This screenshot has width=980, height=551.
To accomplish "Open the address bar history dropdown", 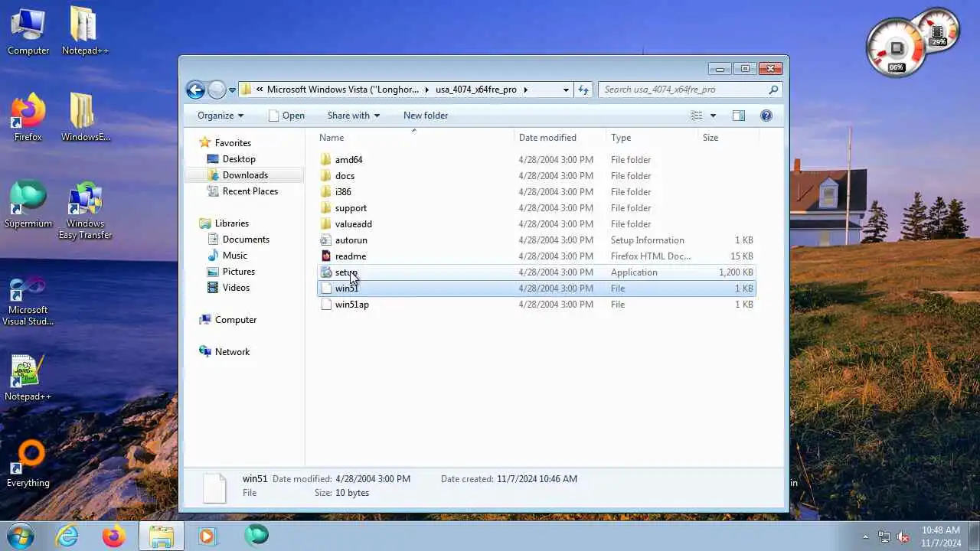I will click(x=566, y=90).
